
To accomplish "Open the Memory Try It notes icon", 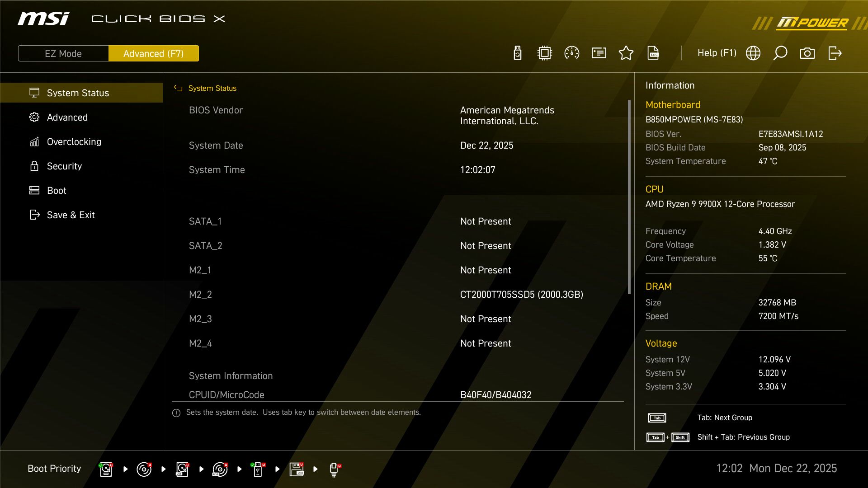I will [599, 53].
